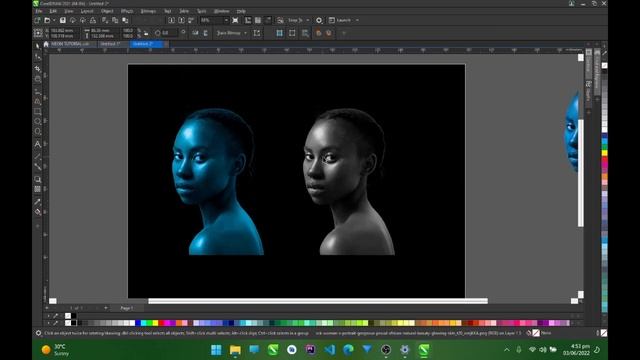This screenshot has height=360, width=640.
Task: Open the Bitmaps menu
Action: [148, 11]
